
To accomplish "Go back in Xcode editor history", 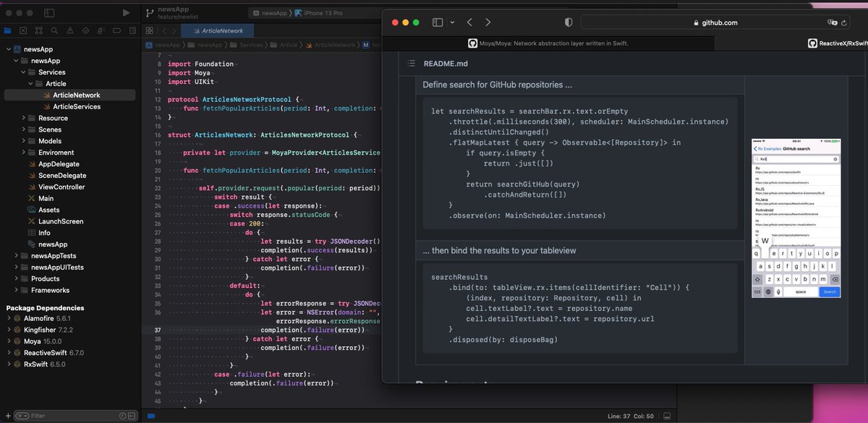I will click(x=164, y=31).
